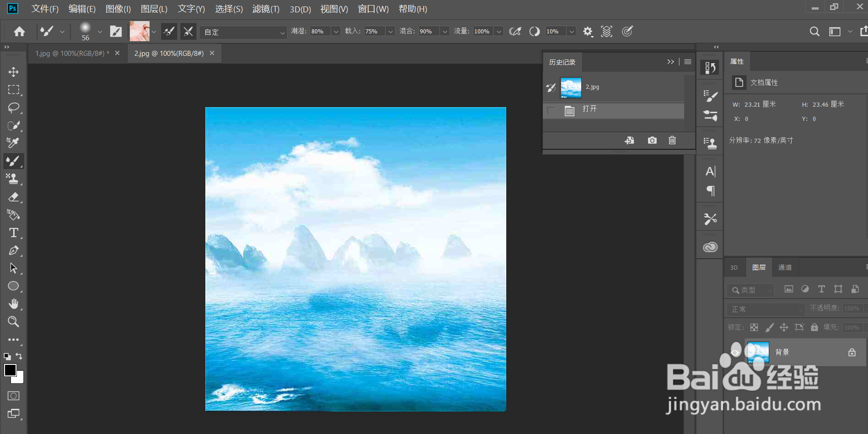Create new document from current state
Screen dimensions: 868x434
(x=629, y=140)
